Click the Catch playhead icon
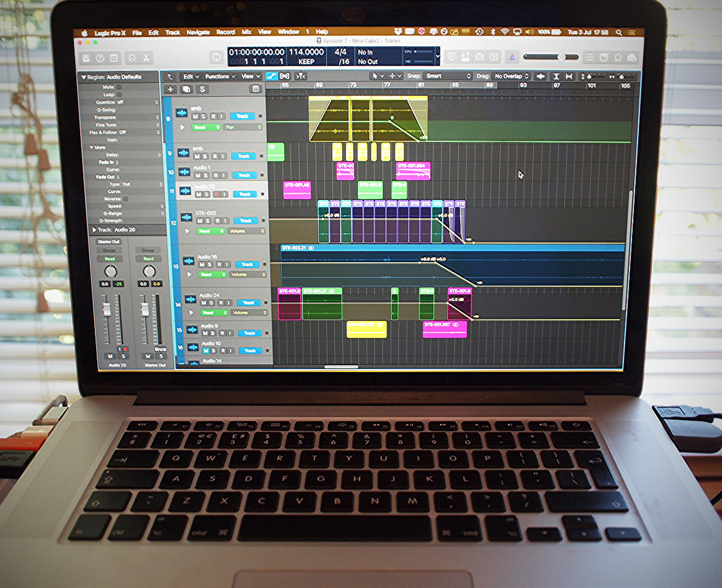The image size is (722, 588). pos(300,76)
